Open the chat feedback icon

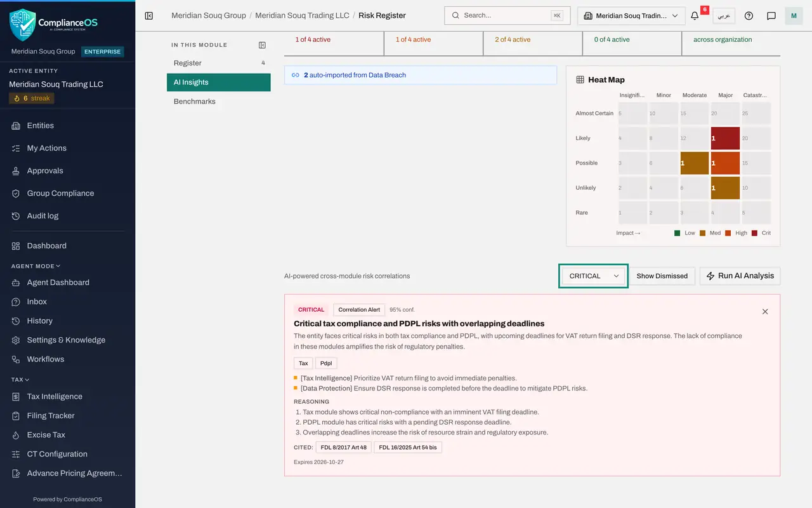click(x=771, y=16)
